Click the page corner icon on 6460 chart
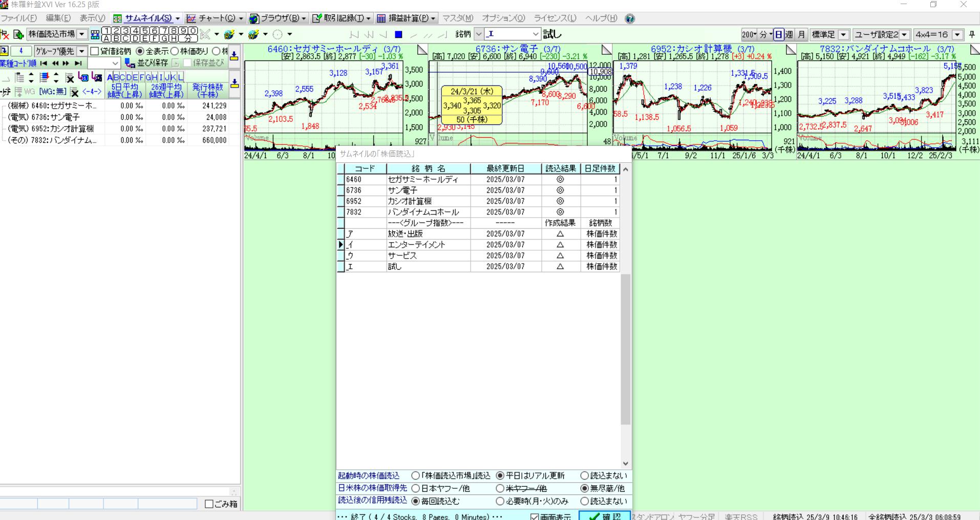This screenshot has width=980, height=520. pyautogui.click(x=422, y=49)
